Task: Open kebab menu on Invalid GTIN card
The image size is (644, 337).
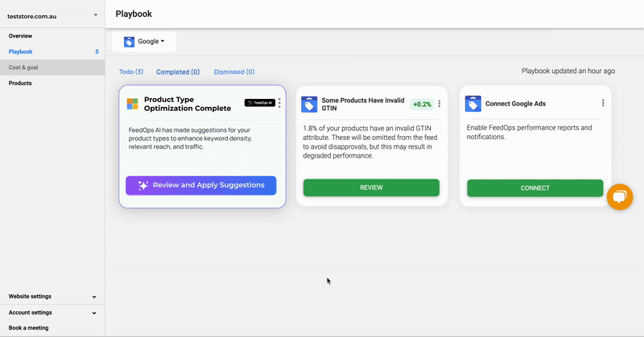Action: tap(439, 104)
